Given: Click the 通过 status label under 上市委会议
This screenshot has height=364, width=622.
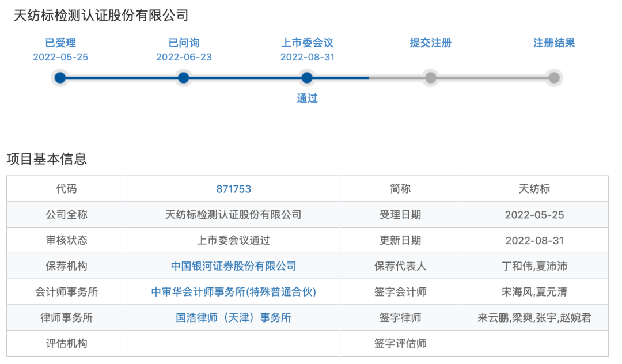Looking at the screenshot, I should [307, 98].
